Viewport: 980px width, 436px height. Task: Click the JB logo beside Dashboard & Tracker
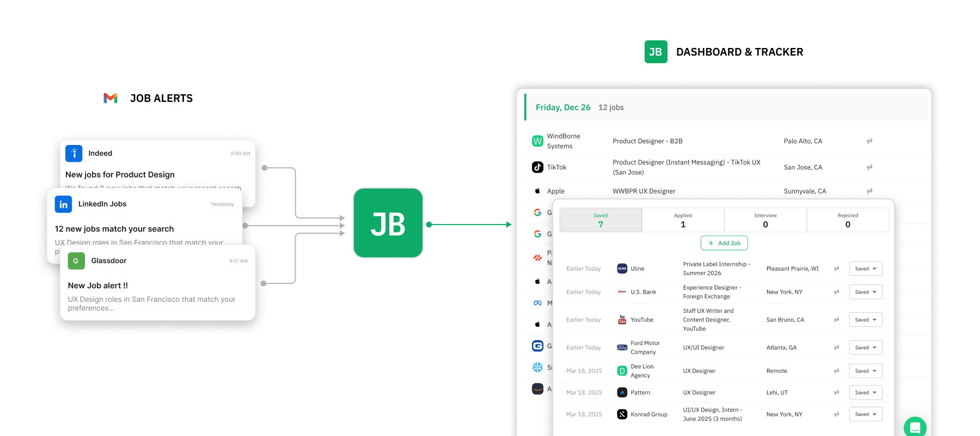tap(656, 52)
